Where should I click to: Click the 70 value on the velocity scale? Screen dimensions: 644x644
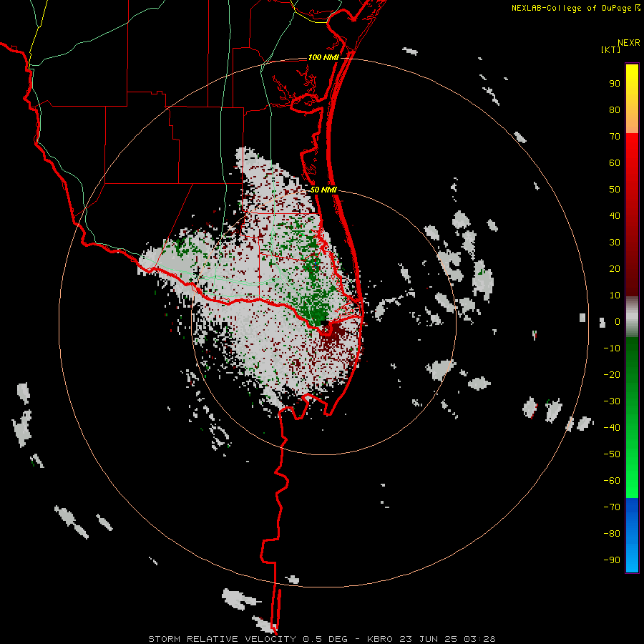[x=615, y=137]
